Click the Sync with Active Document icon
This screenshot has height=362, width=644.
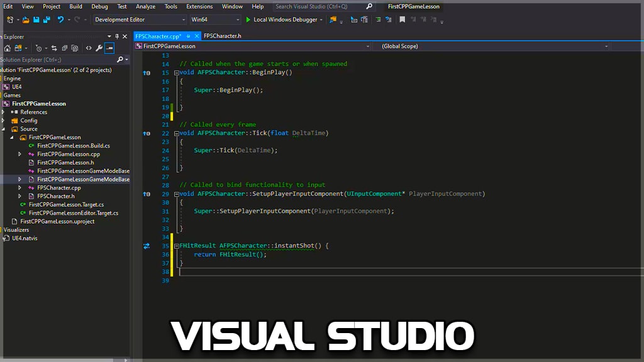point(54,48)
